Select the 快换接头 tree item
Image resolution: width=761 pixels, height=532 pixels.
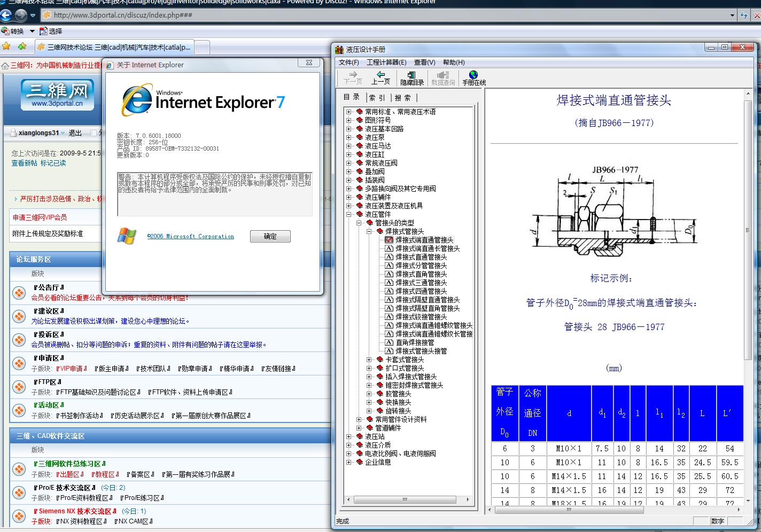tap(398, 402)
